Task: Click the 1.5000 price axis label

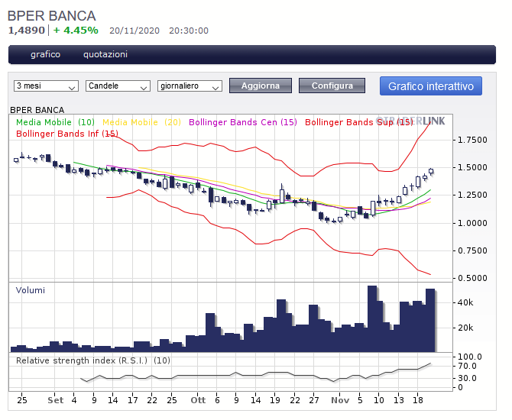Action: click(x=472, y=167)
